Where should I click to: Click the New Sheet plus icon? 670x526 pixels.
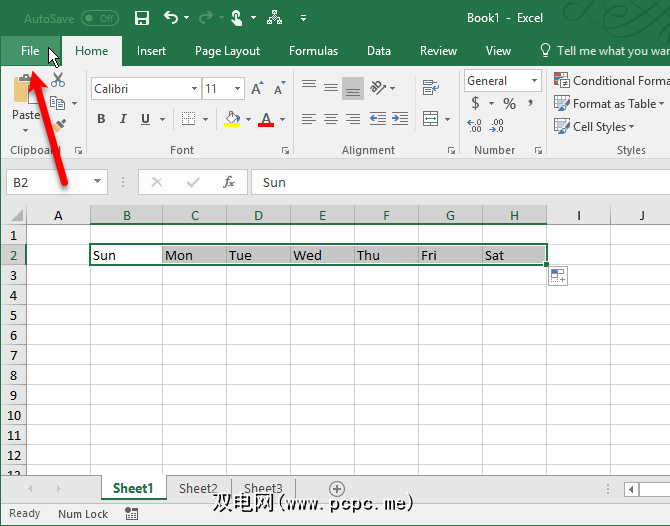click(337, 489)
